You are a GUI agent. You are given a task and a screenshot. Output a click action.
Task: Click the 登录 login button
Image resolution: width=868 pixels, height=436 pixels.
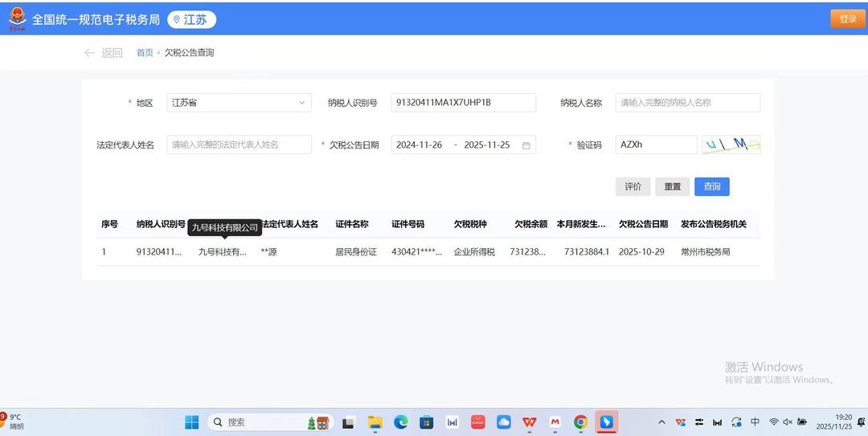[847, 19]
